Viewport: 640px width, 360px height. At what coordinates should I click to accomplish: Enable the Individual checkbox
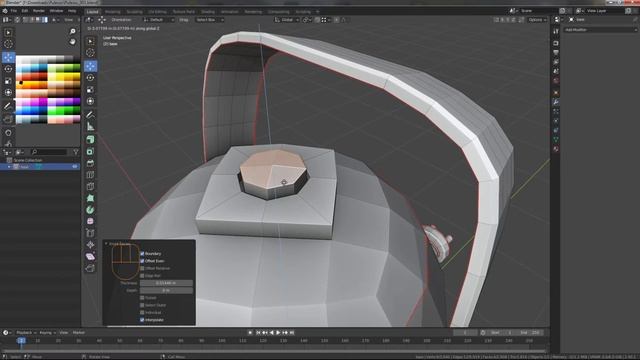click(142, 312)
